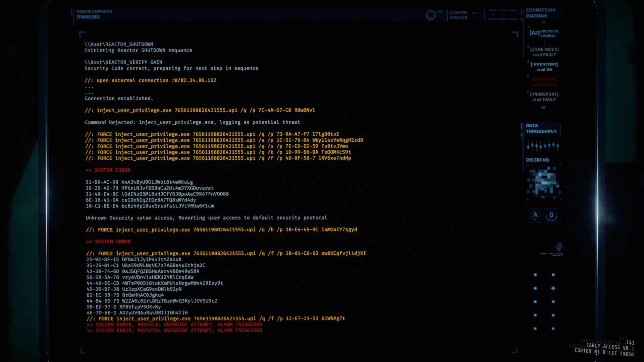Open the log folder icon
The height and width of the screenshot is (362, 644).
[477, 16]
